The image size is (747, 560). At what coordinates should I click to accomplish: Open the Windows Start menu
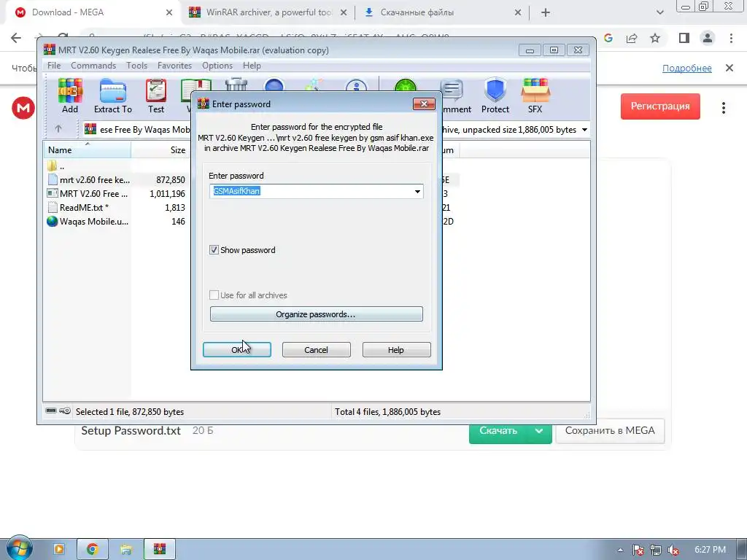(x=18, y=549)
